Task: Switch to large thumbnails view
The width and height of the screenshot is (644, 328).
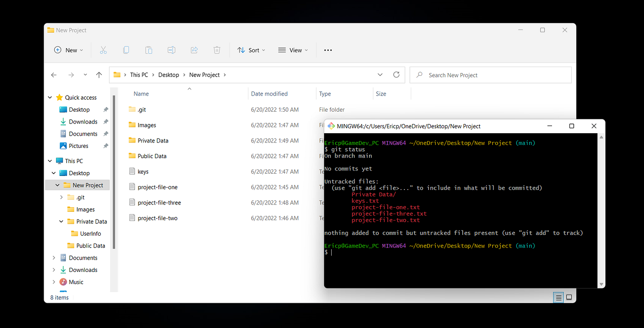Action: (x=569, y=297)
